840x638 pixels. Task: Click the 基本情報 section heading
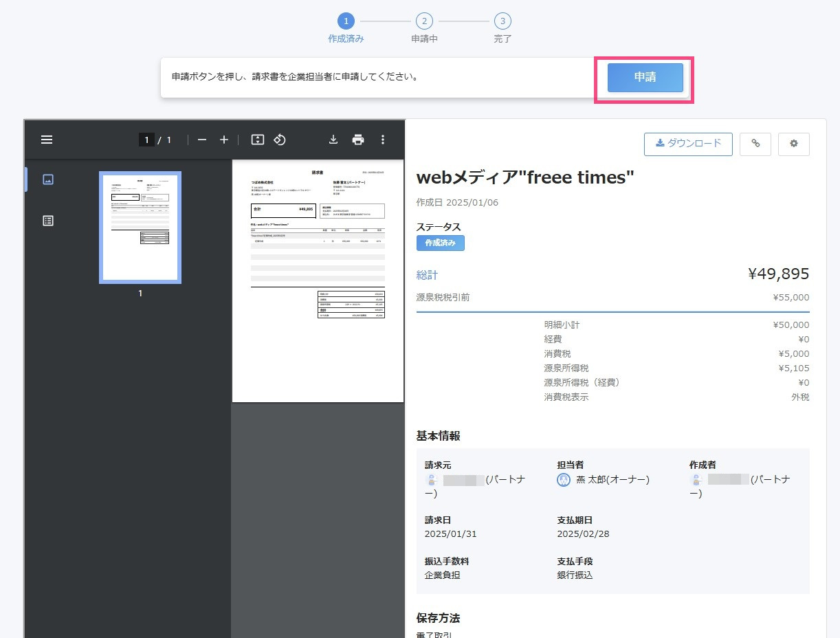(x=439, y=436)
